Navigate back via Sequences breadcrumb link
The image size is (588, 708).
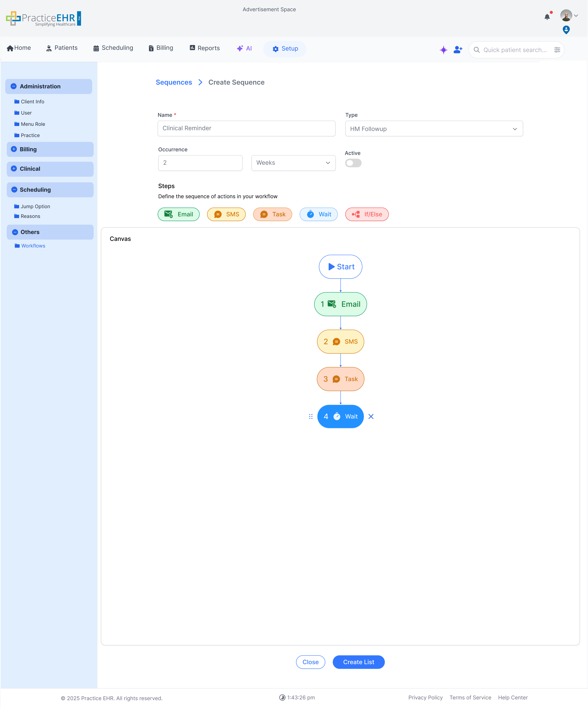pos(174,82)
